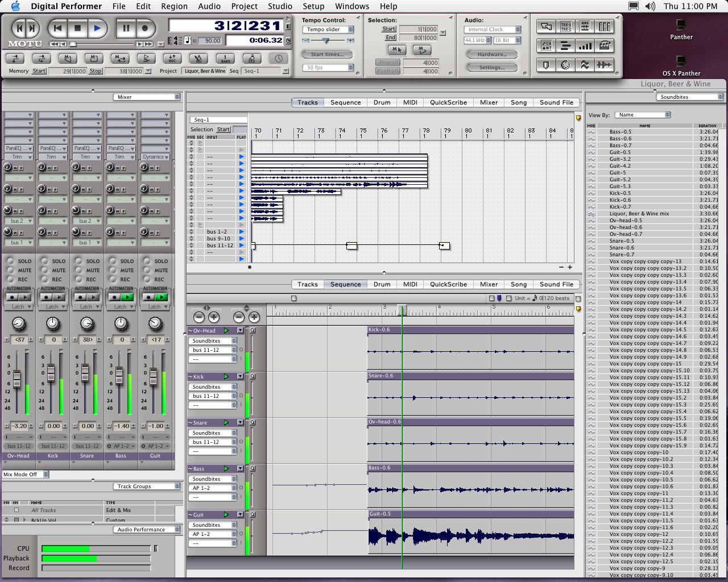728x582 pixels.
Task: Toggle REC on the Snare channel
Action: point(78,279)
